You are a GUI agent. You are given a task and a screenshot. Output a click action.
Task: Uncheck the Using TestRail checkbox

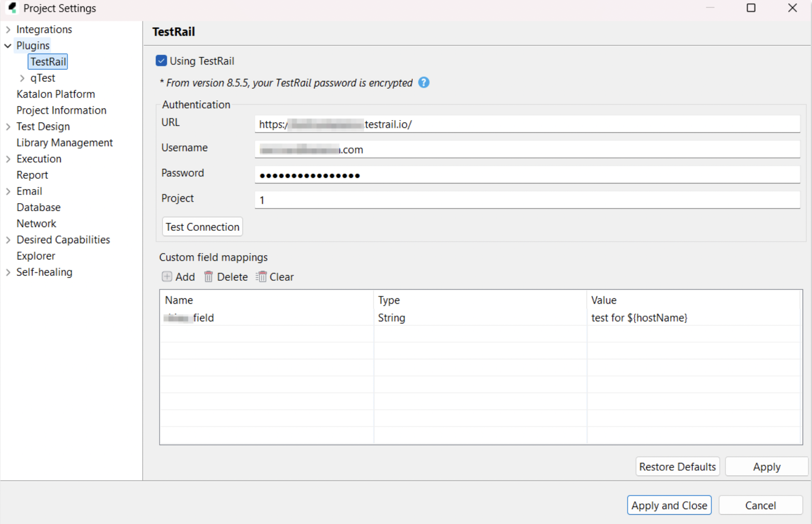click(161, 61)
